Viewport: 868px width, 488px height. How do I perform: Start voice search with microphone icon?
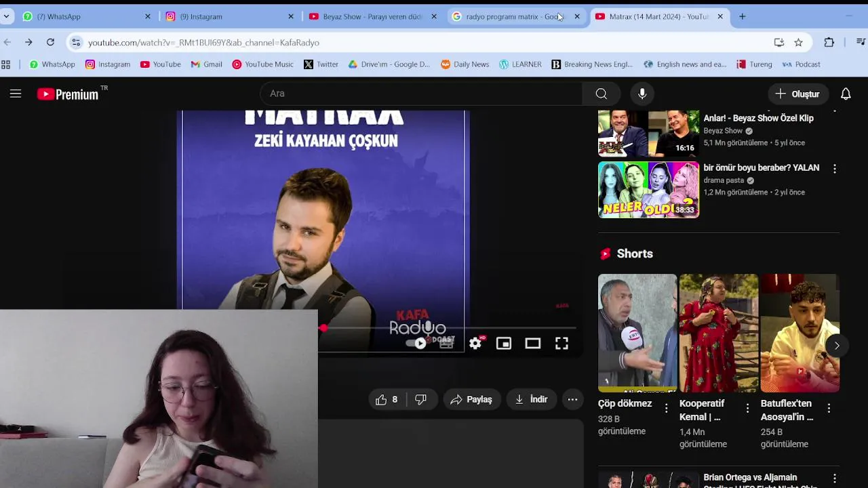[x=642, y=94]
